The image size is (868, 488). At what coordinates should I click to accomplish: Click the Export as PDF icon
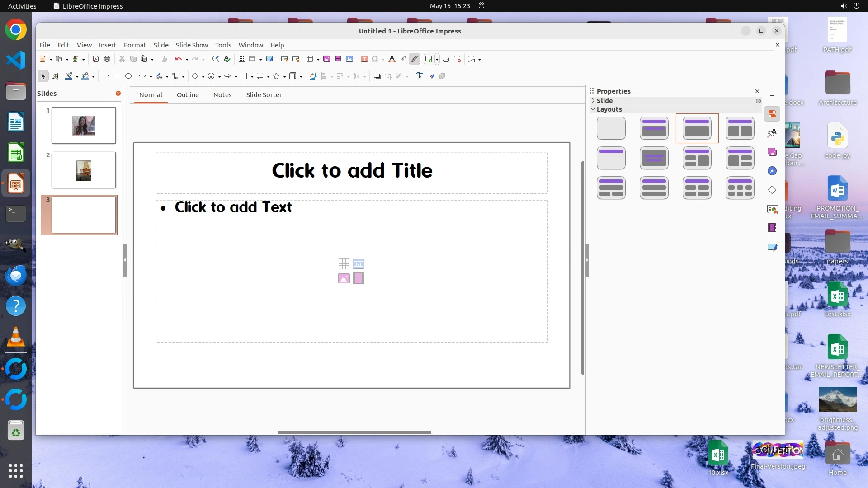click(x=95, y=59)
